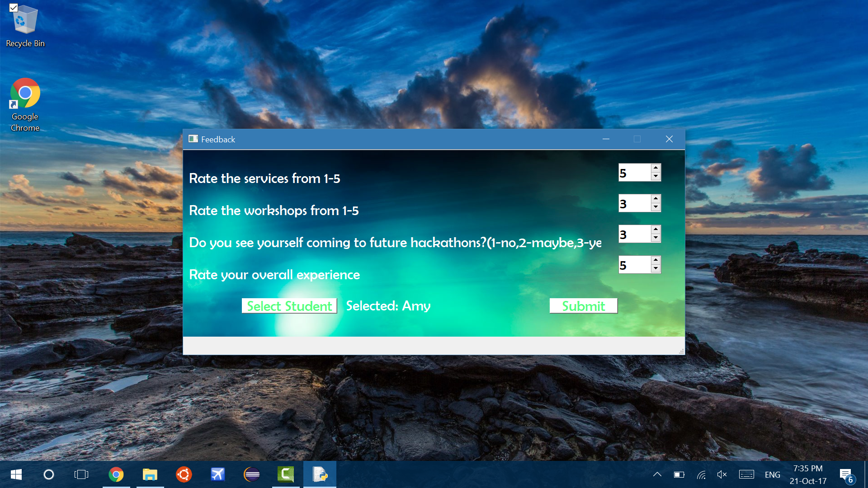868x488 pixels.
Task: Click the overall experience value field
Action: 634,265
